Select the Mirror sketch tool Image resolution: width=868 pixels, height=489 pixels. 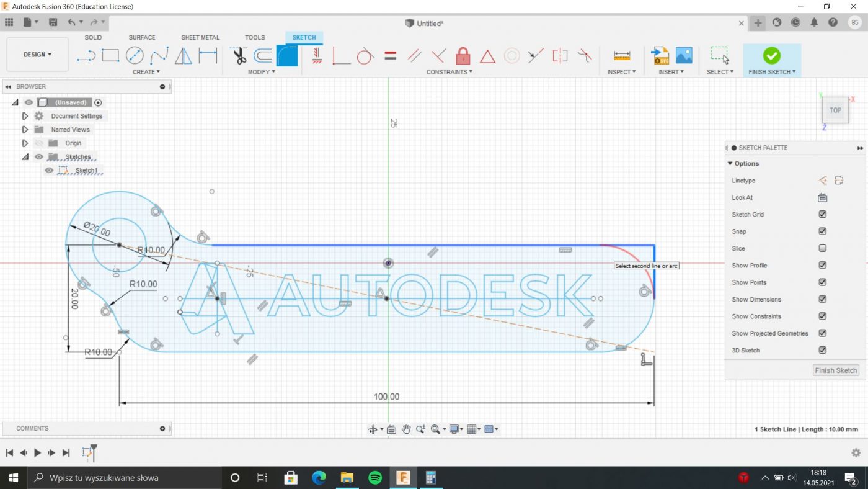[184, 56]
